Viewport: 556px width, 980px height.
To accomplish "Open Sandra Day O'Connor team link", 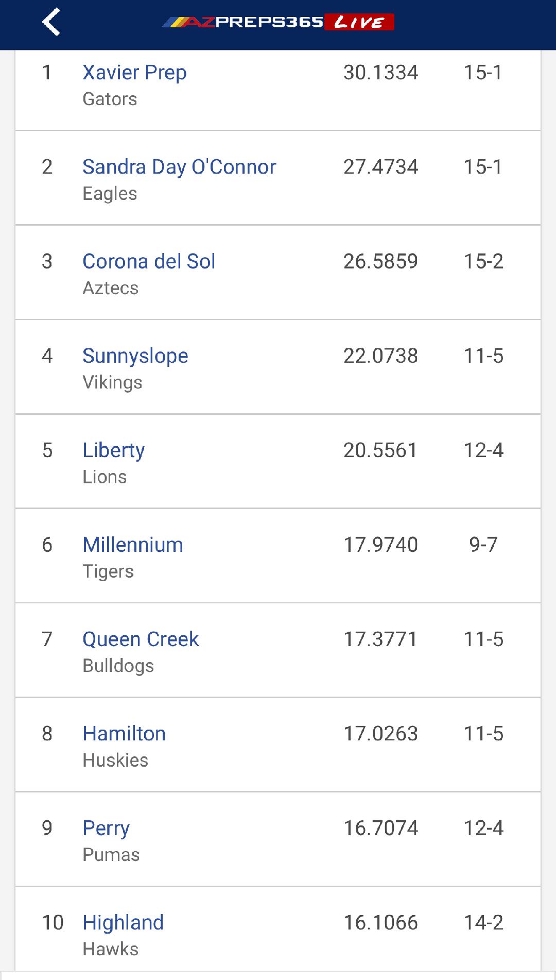I will [x=179, y=167].
